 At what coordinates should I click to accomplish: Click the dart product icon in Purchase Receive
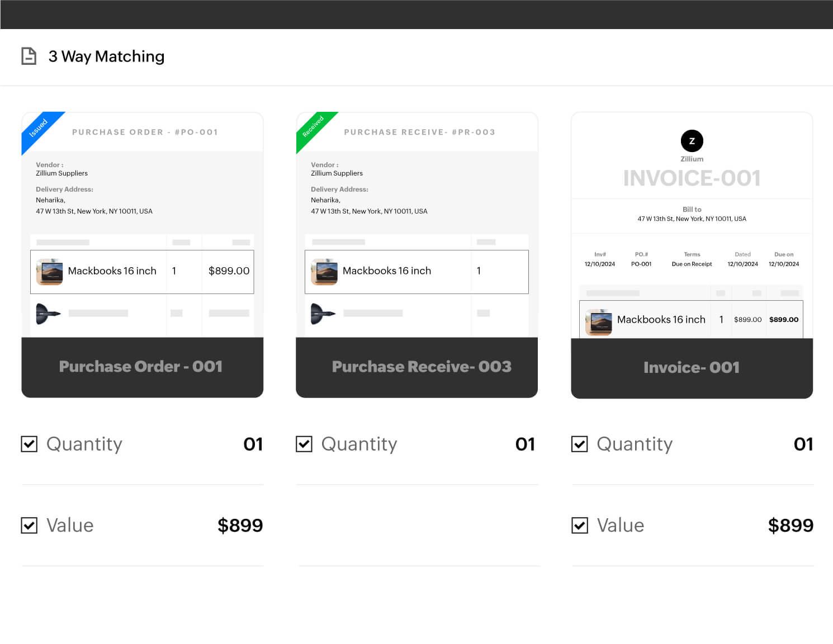323,314
